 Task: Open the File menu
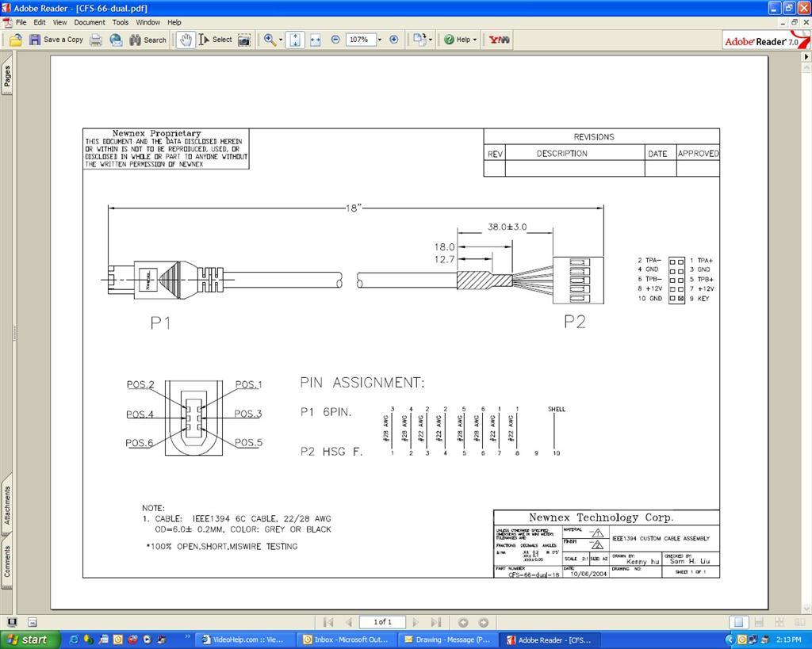click(x=21, y=22)
